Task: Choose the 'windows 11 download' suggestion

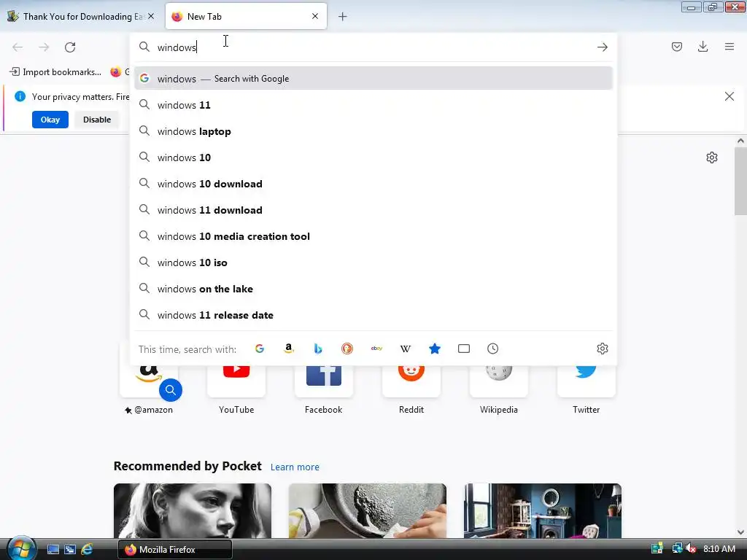Action: (373, 210)
